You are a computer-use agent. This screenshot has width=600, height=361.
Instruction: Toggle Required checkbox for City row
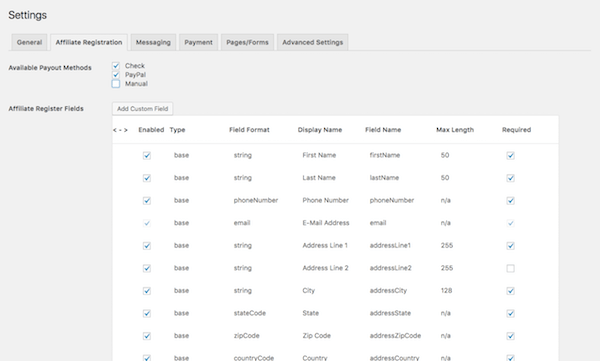(x=510, y=291)
